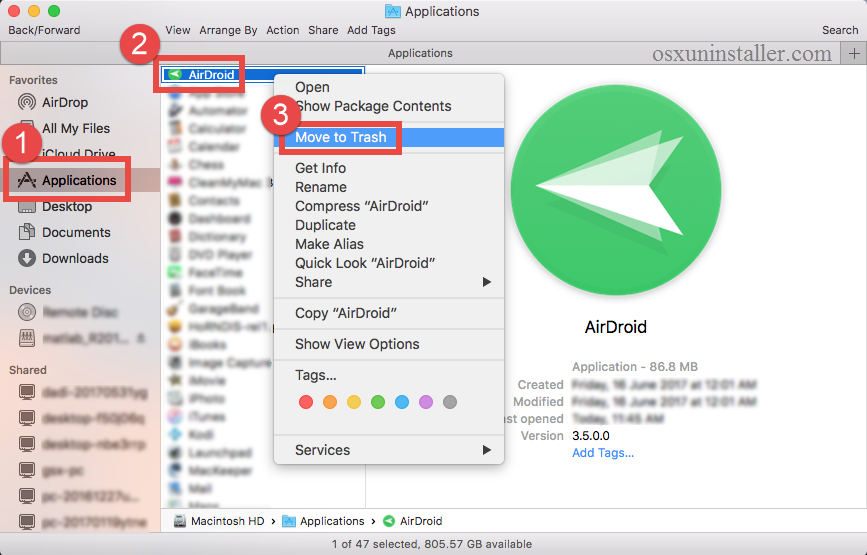Go to Desktop in Favorites
The height and width of the screenshot is (555, 867).
[67, 206]
